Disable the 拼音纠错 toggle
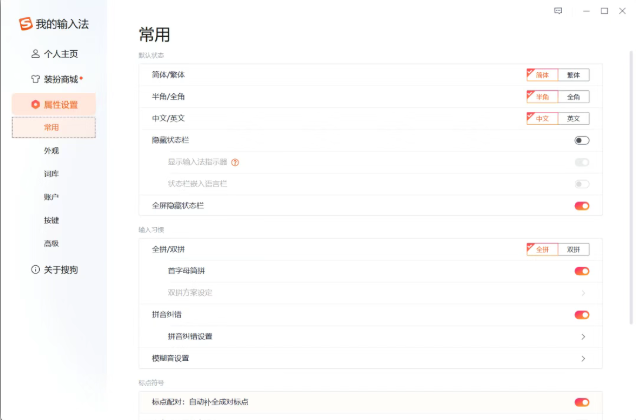 click(581, 315)
